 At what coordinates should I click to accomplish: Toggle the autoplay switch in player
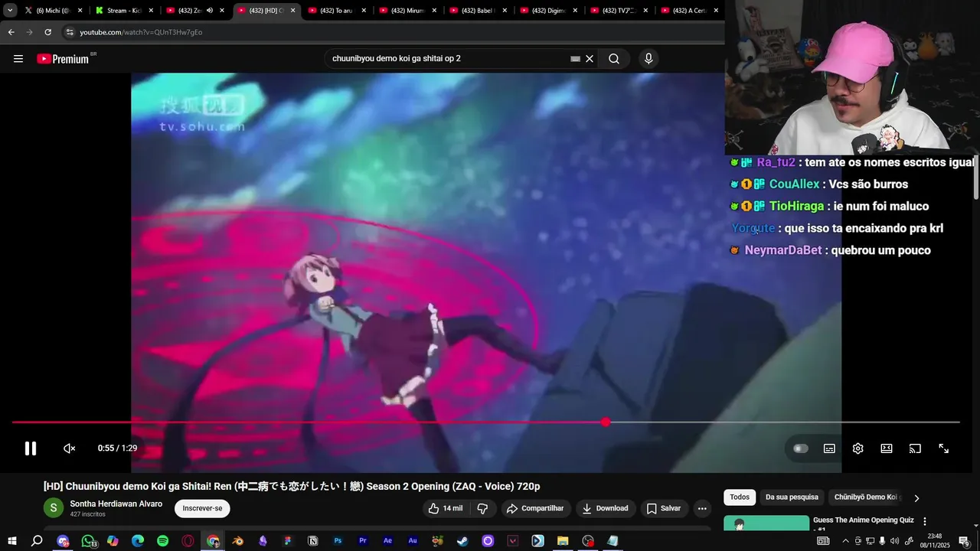[801, 448]
